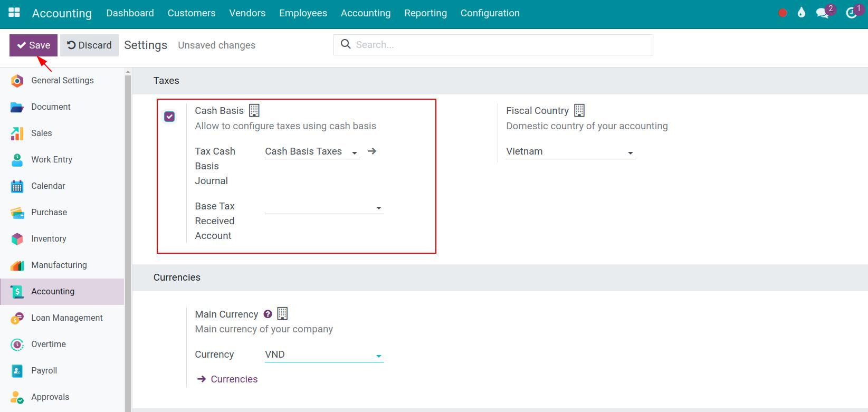Select Payroll in the sidebar

[x=62, y=371]
